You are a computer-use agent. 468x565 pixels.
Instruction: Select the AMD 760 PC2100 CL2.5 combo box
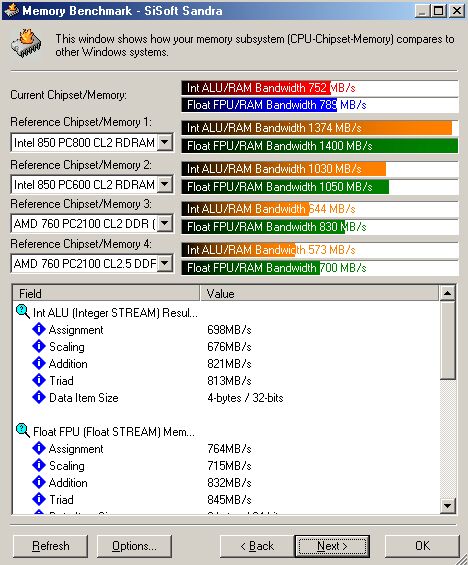tap(92, 264)
